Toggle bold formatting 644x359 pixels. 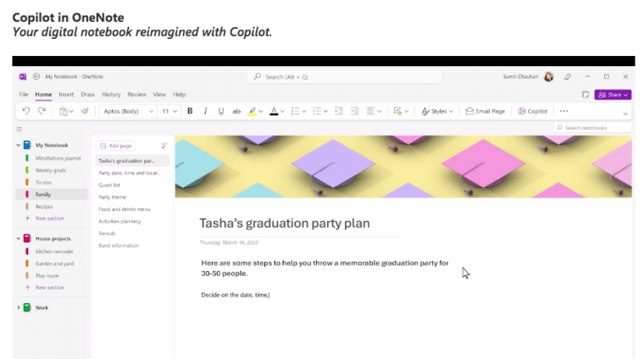pos(190,111)
